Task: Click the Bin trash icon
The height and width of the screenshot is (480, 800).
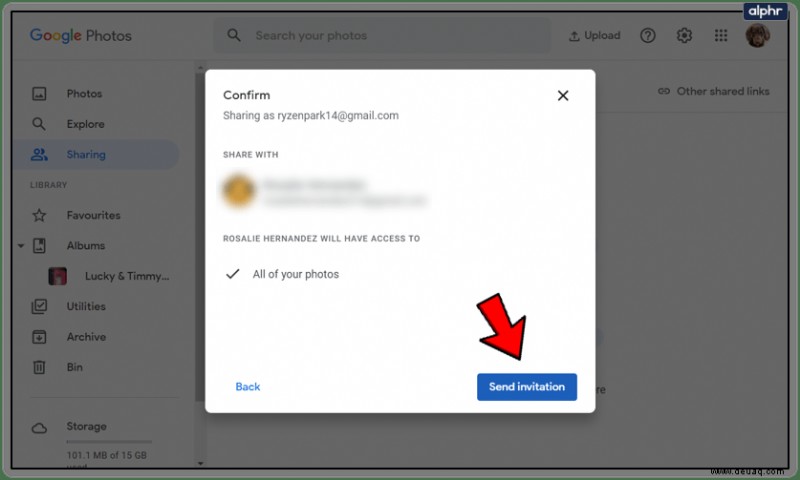Action: (39, 367)
